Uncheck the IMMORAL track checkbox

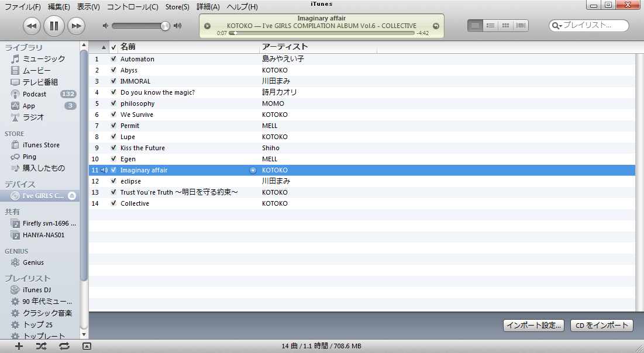(113, 81)
